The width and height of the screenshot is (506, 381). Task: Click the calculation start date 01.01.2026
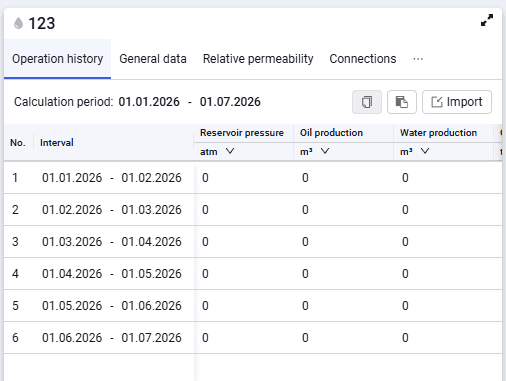(149, 102)
